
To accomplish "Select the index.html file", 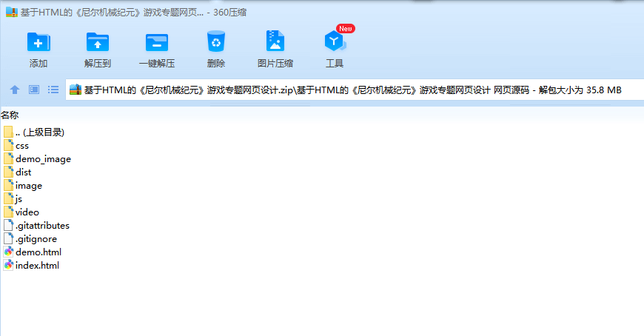I will (31, 266).
